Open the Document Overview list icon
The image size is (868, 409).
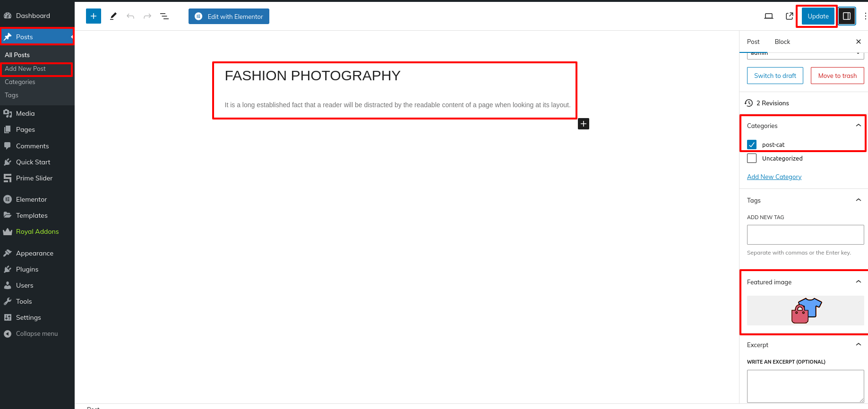(x=164, y=16)
